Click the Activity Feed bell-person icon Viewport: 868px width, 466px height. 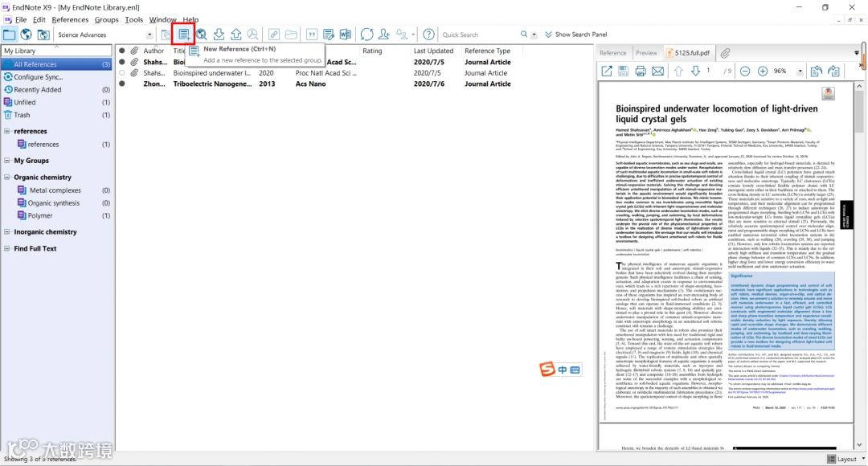click(x=402, y=35)
